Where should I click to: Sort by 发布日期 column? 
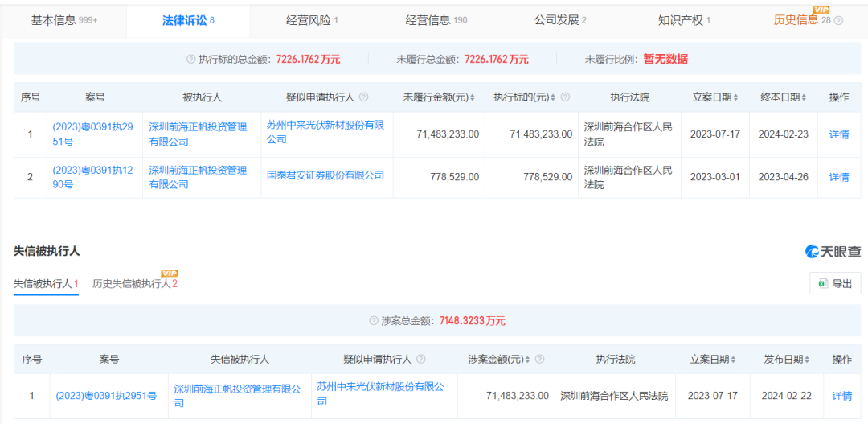point(807,360)
